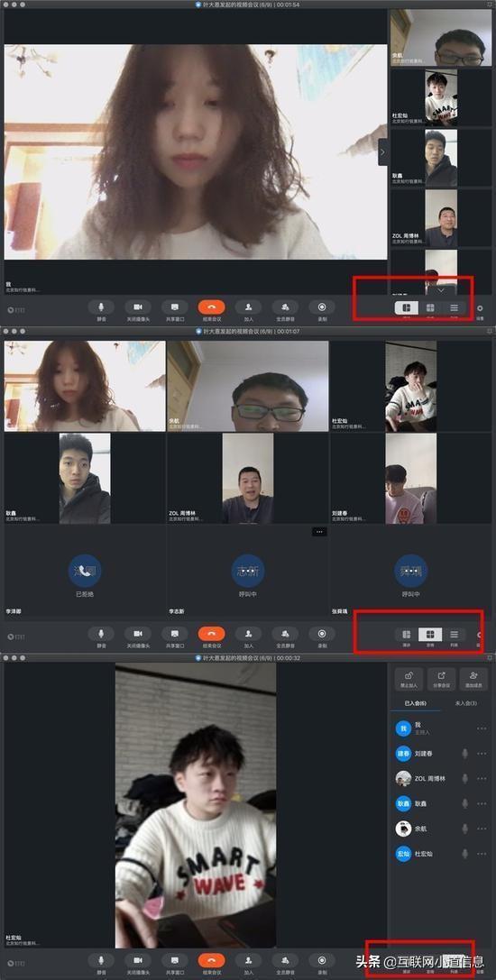Turn off the camera in 00:00:32 window
The image size is (496, 980).
[138, 961]
